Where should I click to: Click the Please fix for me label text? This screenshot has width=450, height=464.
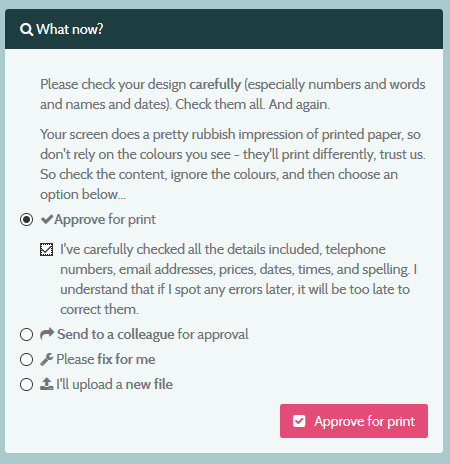pos(106,359)
